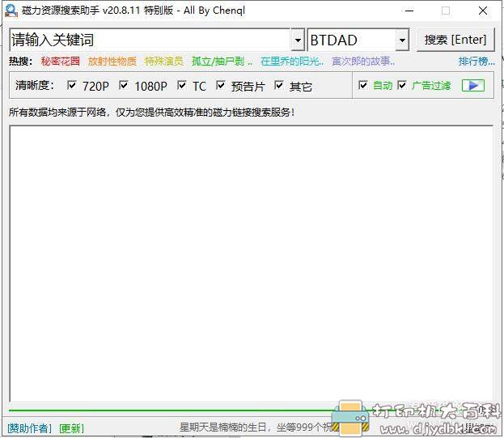
Task: Open hot search 秘密花园
Action: pyautogui.click(x=61, y=61)
